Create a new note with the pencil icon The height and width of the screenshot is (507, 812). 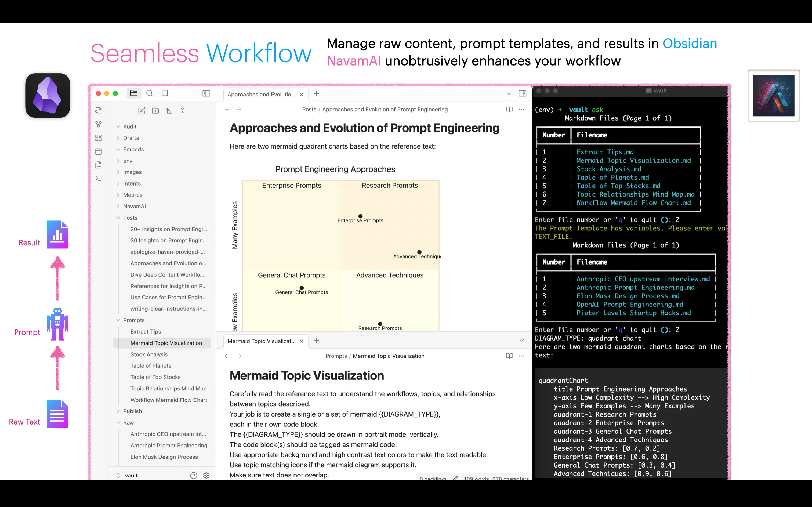coord(142,111)
